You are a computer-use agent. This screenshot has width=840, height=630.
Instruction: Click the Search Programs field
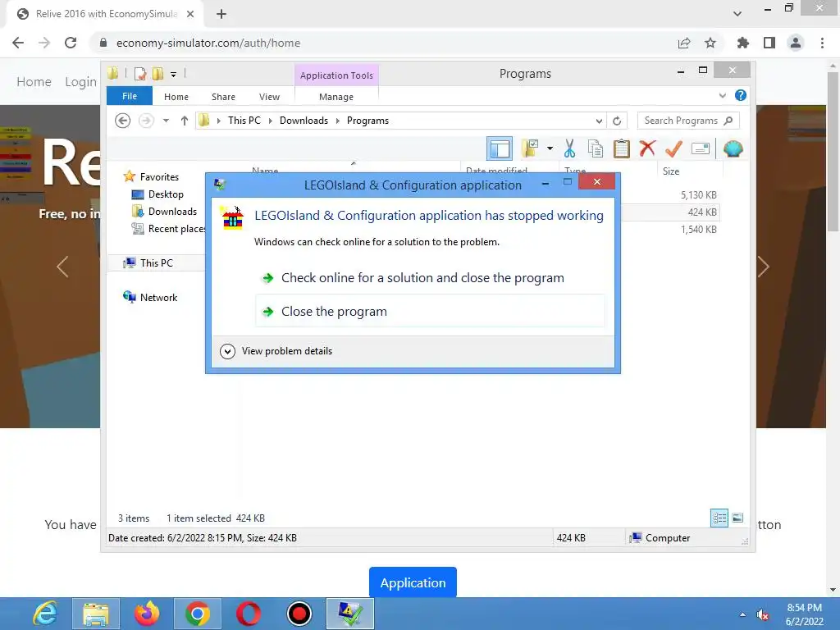pyautogui.click(x=688, y=121)
